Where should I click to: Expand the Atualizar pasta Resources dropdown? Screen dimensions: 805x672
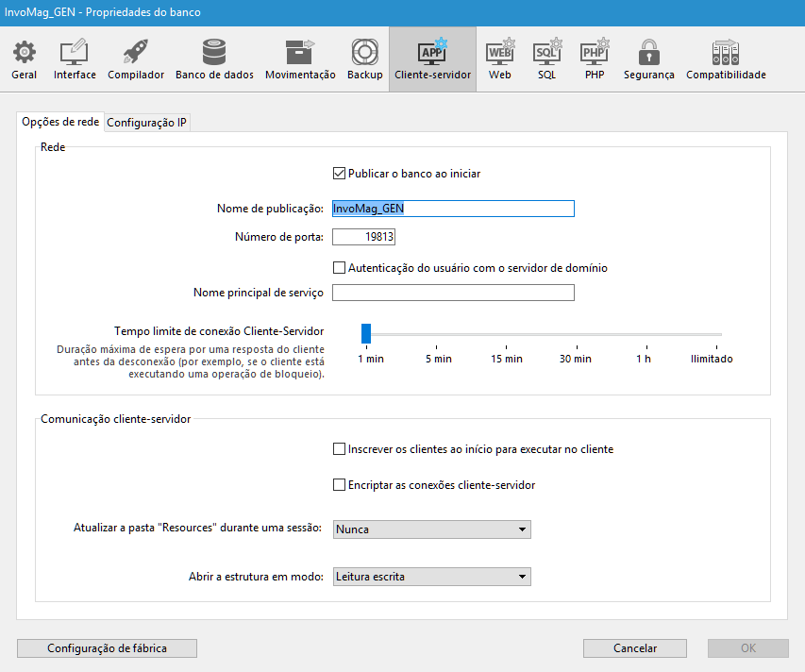click(x=432, y=529)
